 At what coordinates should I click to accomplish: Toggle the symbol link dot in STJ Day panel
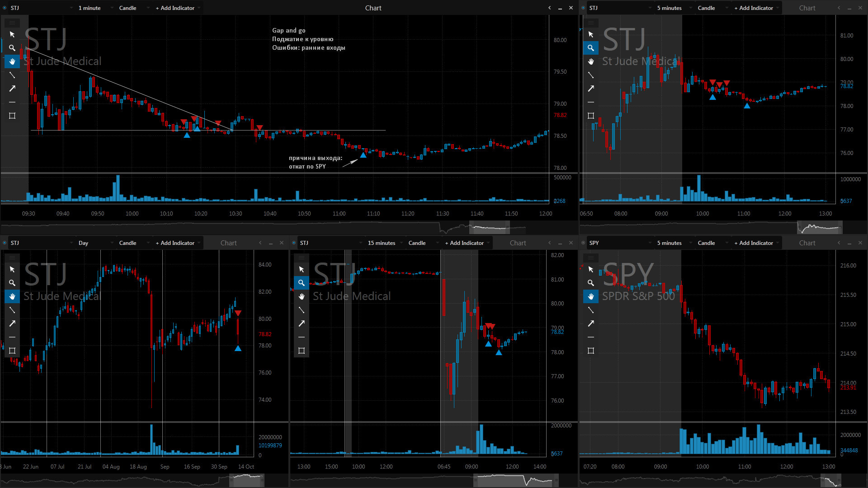pos(5,243)
